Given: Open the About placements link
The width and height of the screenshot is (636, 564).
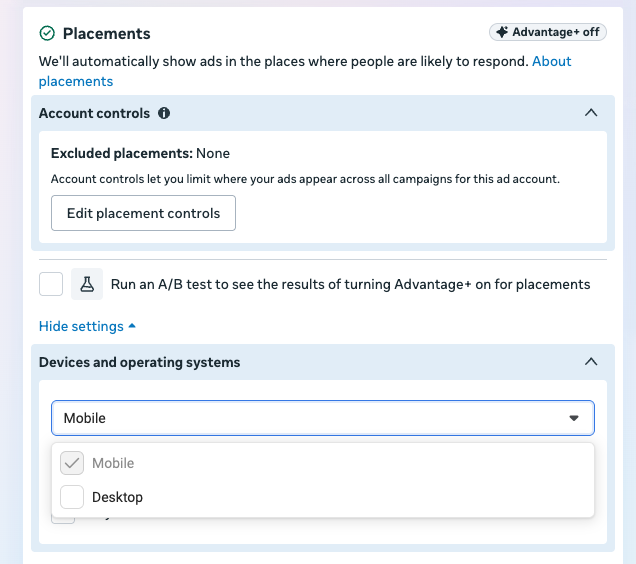Looking at the screenshot, I should click(x=305, y=71).
